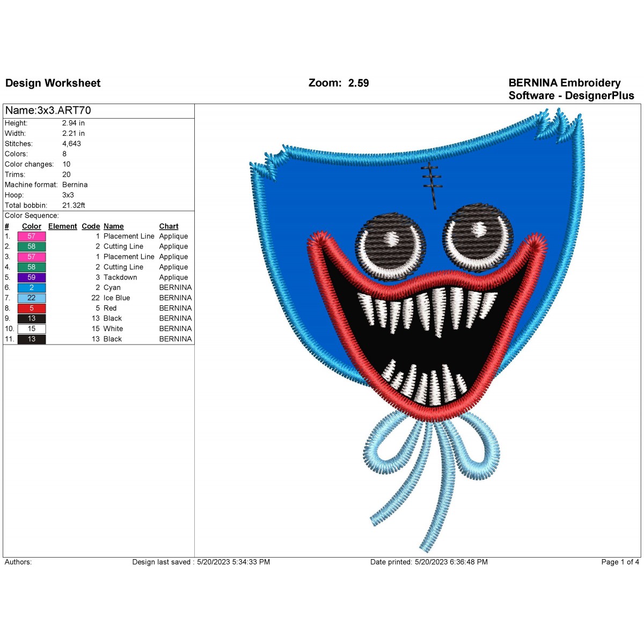The width and height of the screenshot is (644, 644).
Task: Click the "White" color name
Action: pos(113,328)
